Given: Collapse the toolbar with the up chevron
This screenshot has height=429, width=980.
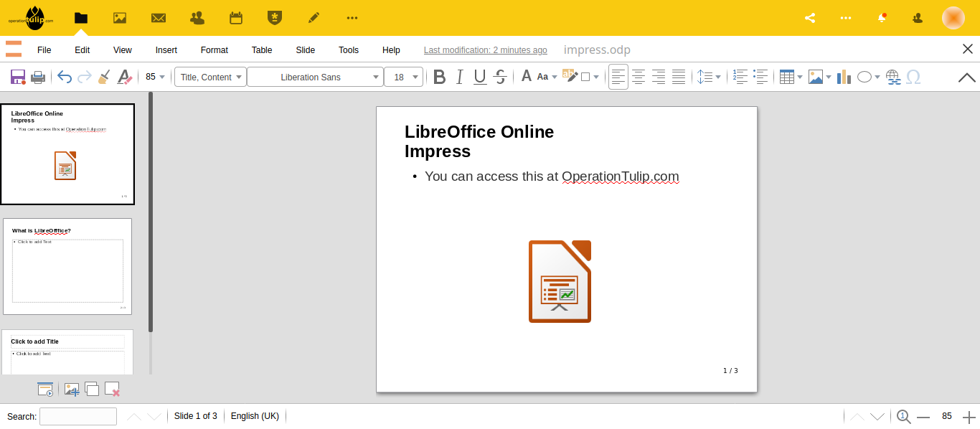Looking at the screenshot, I should click(966, 77).
